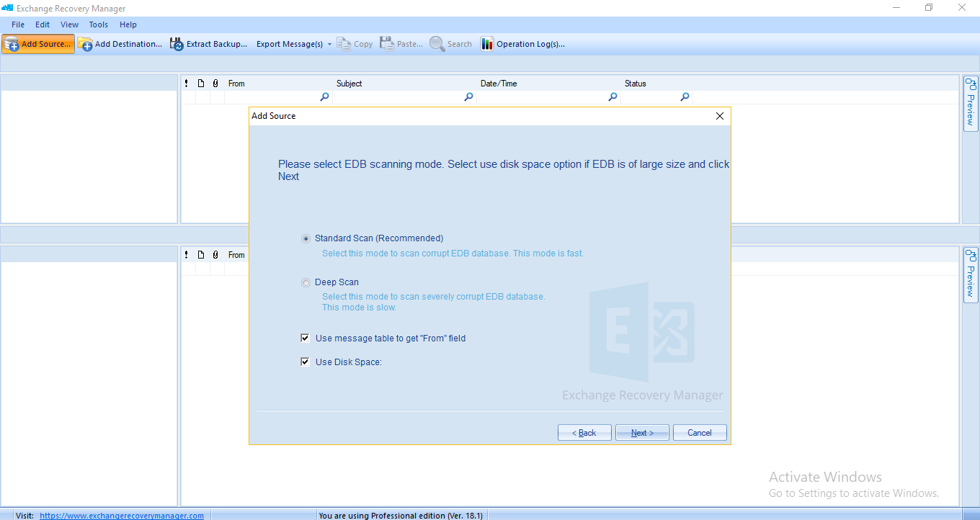Select Standard Scan (Recommended) radio button
The width and height of the screenshot is (980, 520).
(x=306, y=238)
